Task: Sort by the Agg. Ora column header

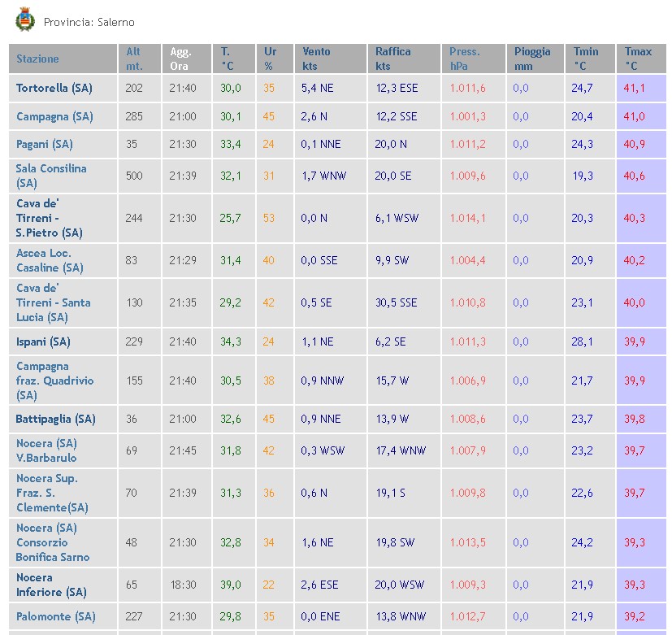Action: (x=180, y=59)
